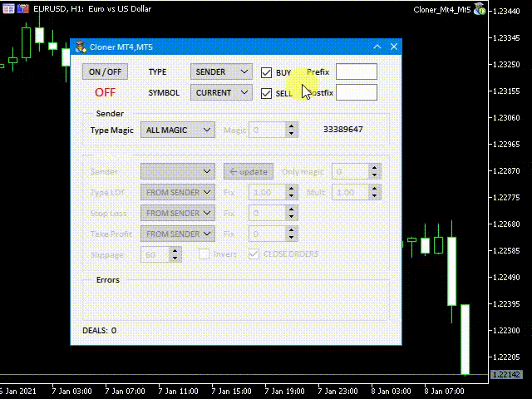
Task: Click the Stop Loss Fix input field
Action: pos(267,213)
